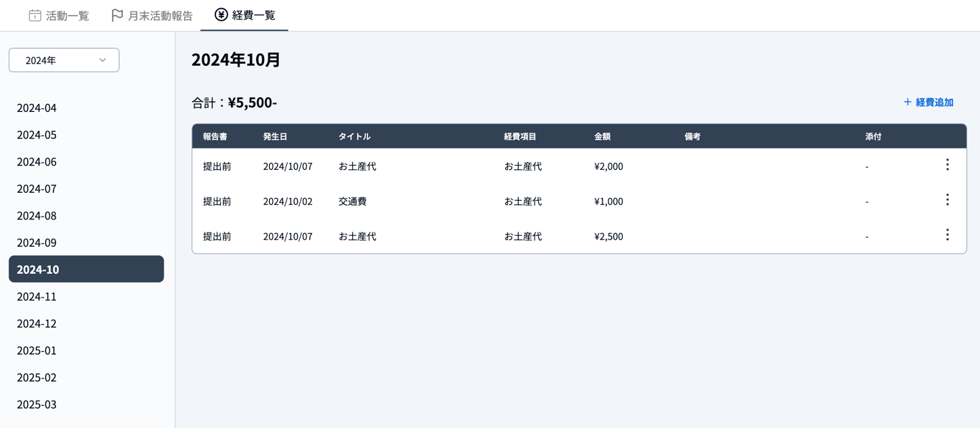Open month 2025-03 in the sidebar
This screenshot has height=428, width=980.
coord(37,404)
